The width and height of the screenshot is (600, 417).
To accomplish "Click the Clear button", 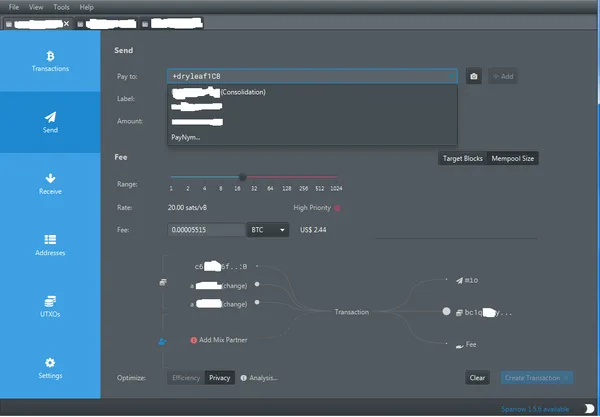I will (x=477, y=378).
